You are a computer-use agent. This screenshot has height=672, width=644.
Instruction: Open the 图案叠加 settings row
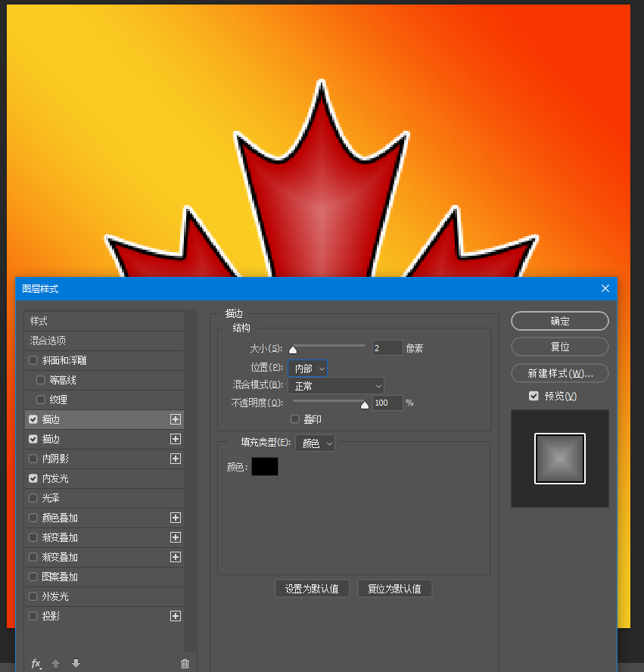104,577
